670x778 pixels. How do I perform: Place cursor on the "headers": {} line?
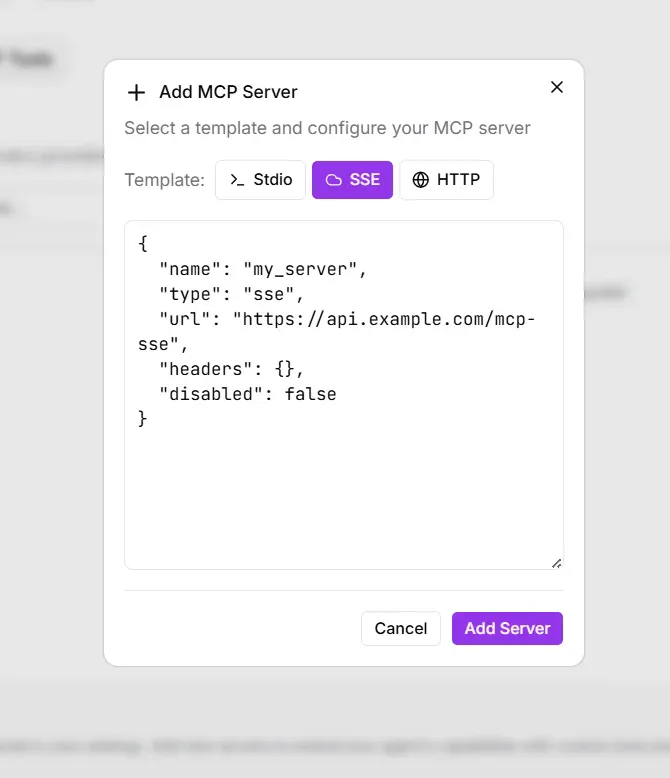click(x=232, y=369)
